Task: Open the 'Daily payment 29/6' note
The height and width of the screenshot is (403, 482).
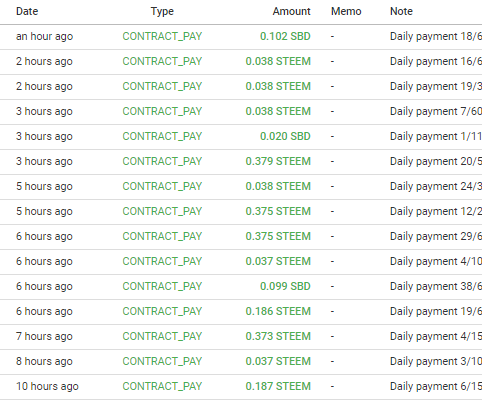Action: (436, 236)
